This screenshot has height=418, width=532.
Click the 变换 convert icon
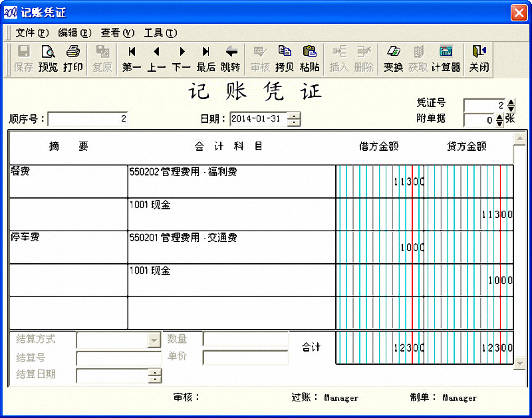(x=393, y=59)
